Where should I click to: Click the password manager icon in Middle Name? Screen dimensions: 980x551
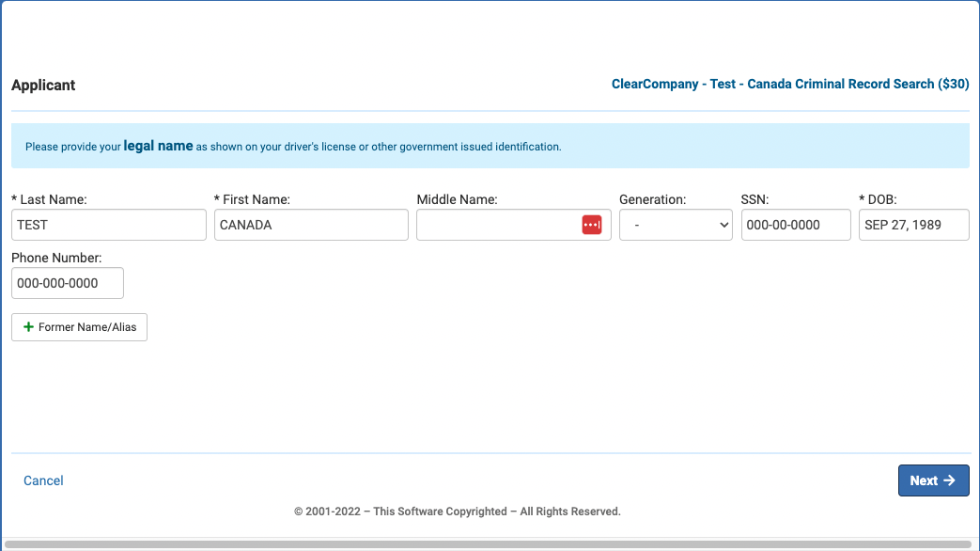[591, 225]
